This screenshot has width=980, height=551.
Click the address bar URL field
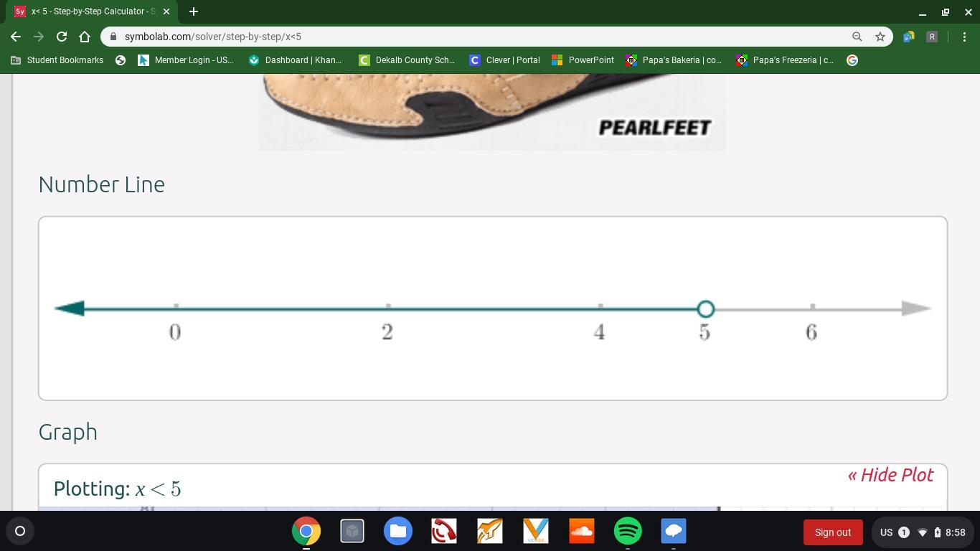(x=473, y=37)
